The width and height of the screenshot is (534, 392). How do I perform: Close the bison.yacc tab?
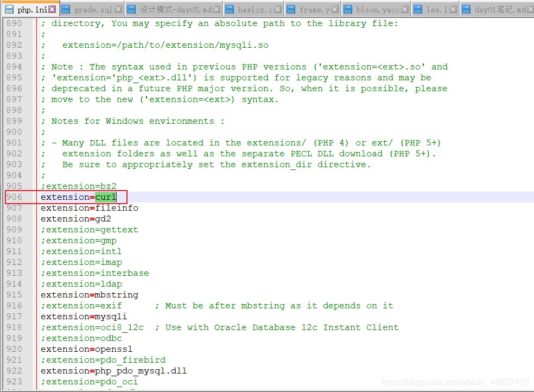(x=405, y=9)
